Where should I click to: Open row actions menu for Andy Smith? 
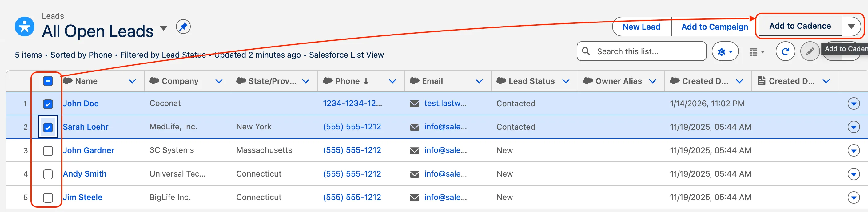coord(853,174)
